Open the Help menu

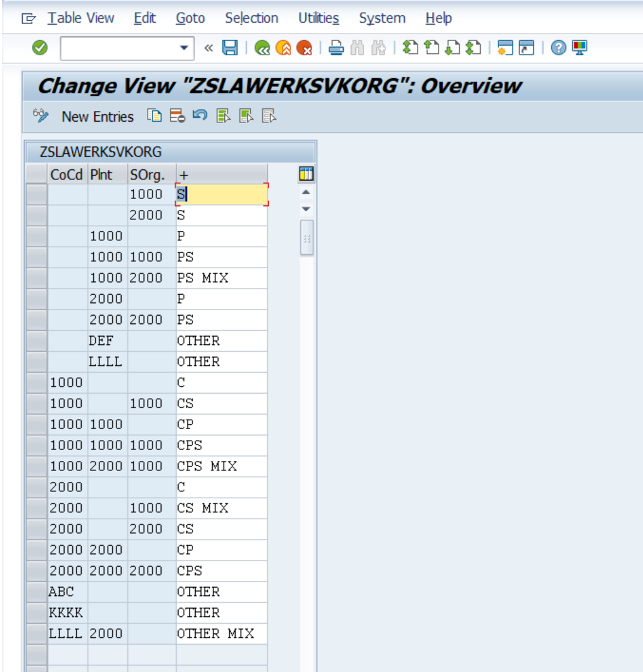click(x=438, y=18)
